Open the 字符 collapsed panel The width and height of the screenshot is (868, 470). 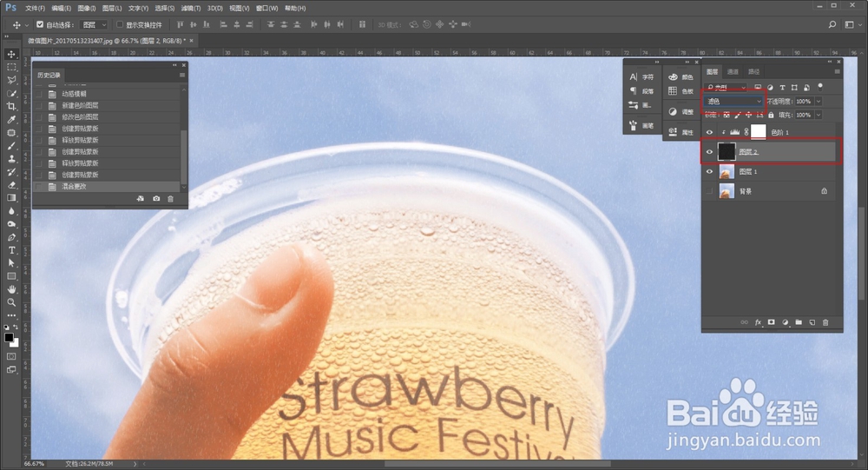(x=642, y=77)
